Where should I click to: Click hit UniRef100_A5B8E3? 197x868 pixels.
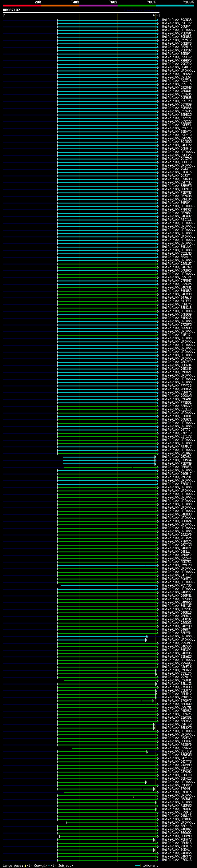(177, 467)
